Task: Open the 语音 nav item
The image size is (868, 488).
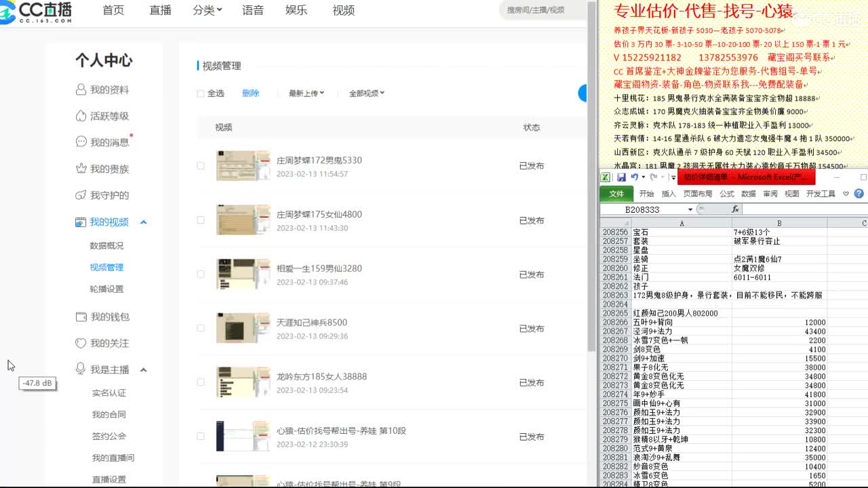Action: [253, 10]
